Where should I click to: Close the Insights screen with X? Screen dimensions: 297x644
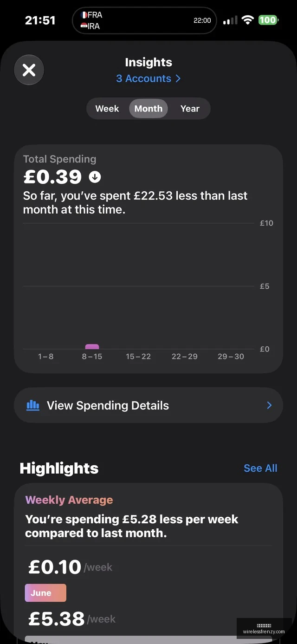pos(29,70)
